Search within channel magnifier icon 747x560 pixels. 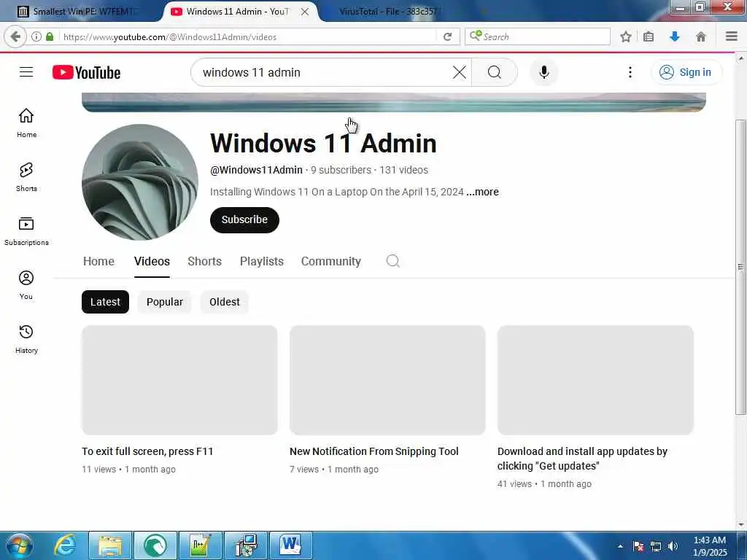[393, 261]
